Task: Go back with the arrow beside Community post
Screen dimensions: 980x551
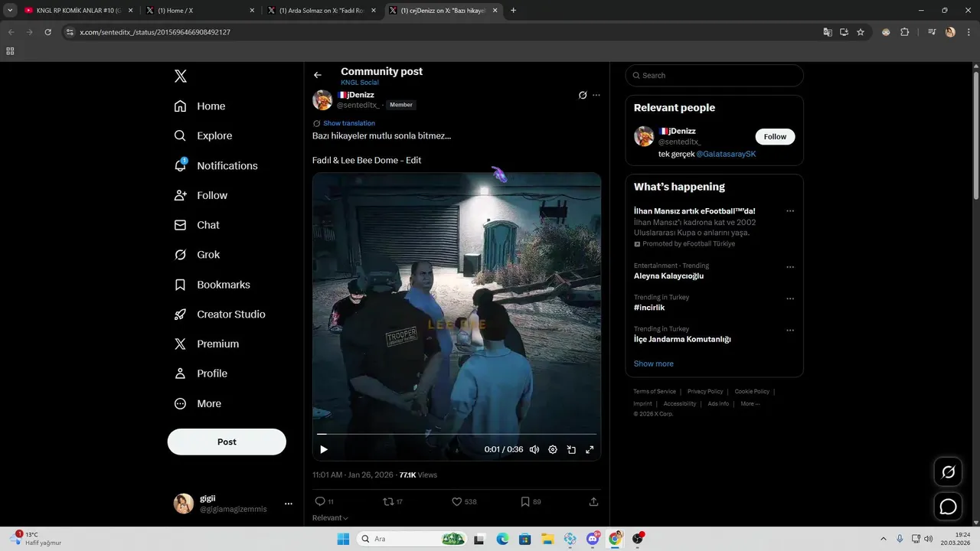Action: tap(318, 75)
